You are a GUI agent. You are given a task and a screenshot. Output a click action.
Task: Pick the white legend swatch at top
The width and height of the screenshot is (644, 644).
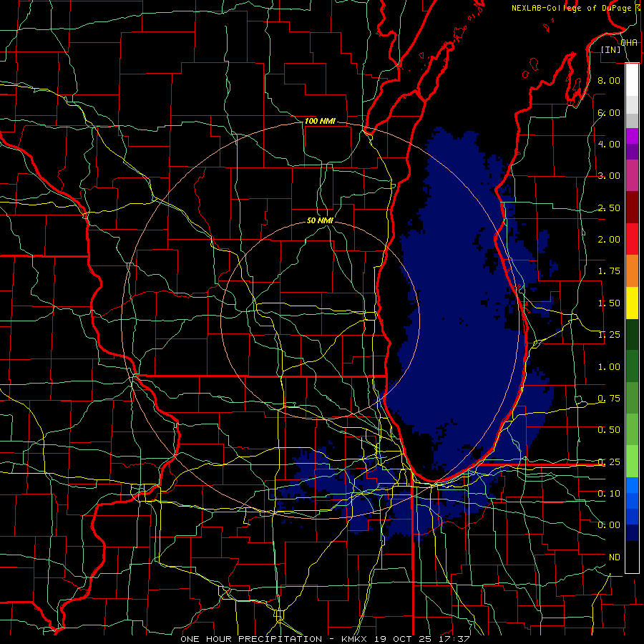click(632, 80)
